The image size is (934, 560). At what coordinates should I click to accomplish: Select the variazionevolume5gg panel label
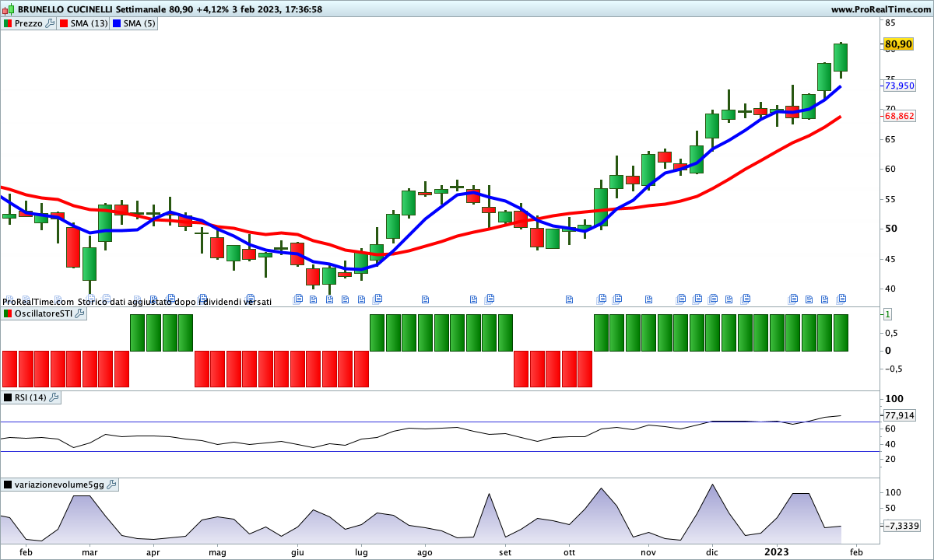click(x=59, y=485)
